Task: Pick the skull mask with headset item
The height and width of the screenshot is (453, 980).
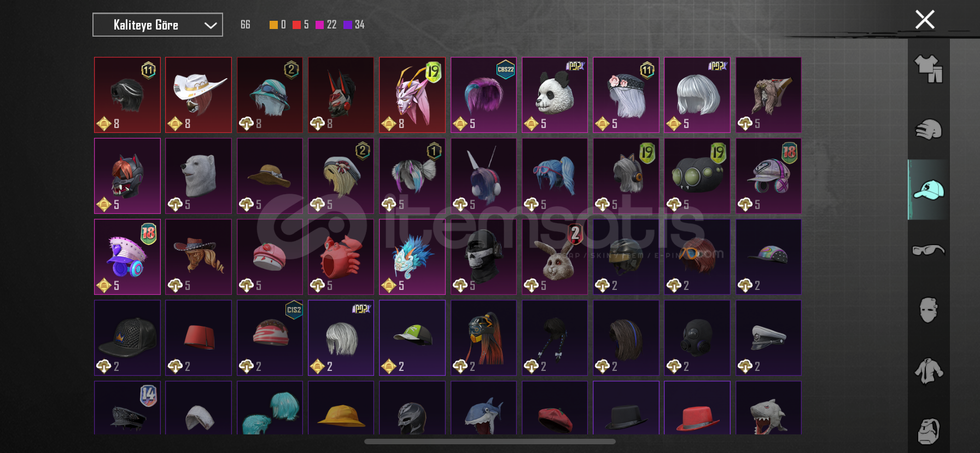Action: click(483, 257)
